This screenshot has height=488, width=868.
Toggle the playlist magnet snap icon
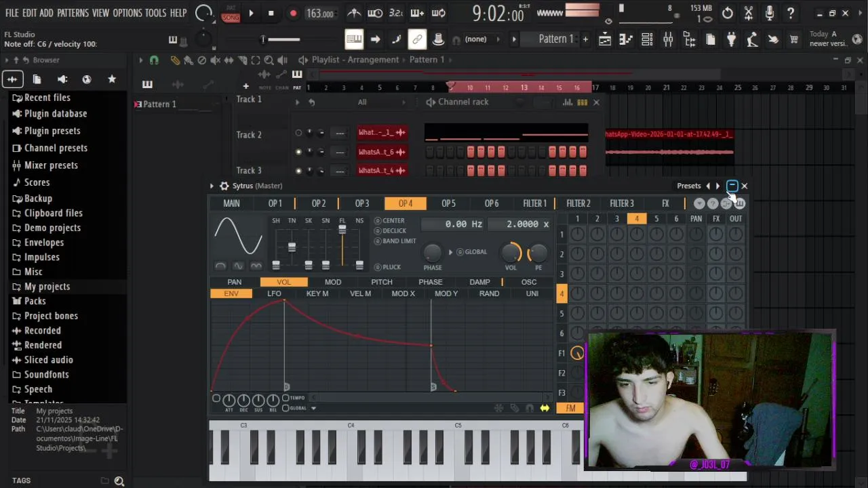tap(154, 60)
